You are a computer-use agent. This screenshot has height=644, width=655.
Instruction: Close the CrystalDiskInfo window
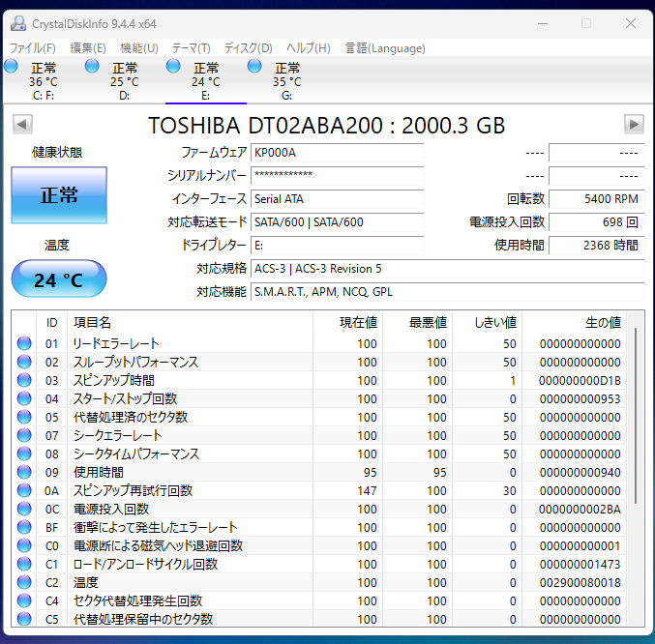(x=631, y=23)
